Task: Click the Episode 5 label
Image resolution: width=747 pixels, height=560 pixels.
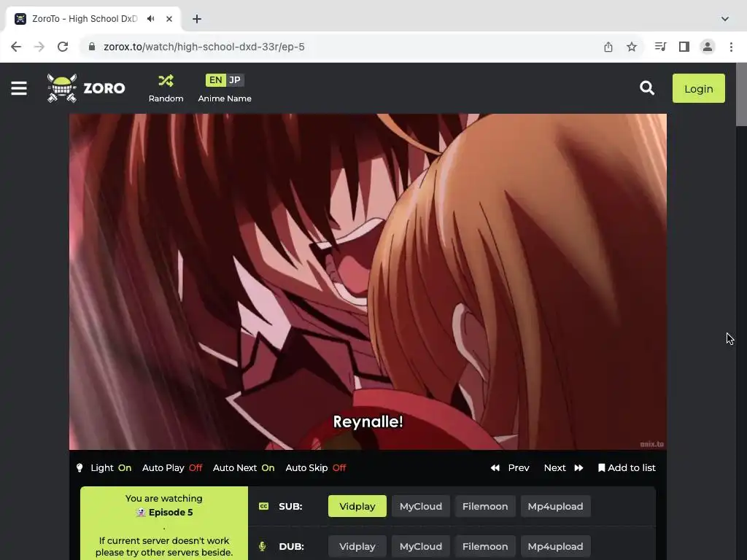Action: click(x=171, y=513)
